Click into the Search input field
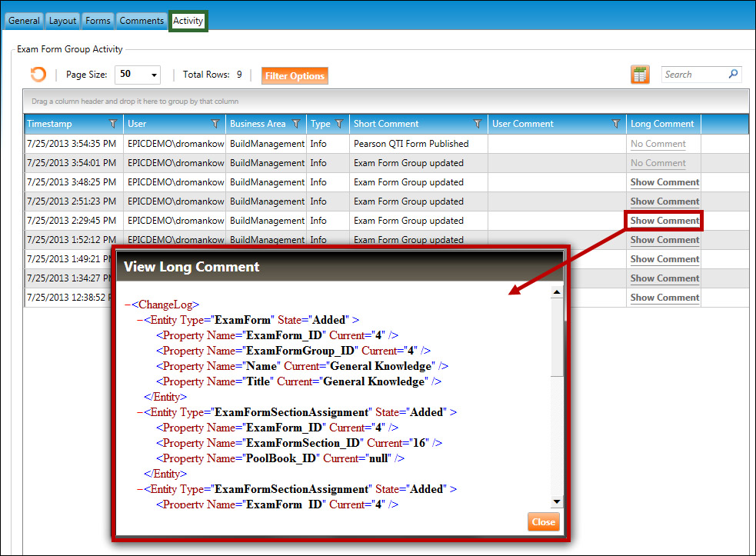 (694, 75)
